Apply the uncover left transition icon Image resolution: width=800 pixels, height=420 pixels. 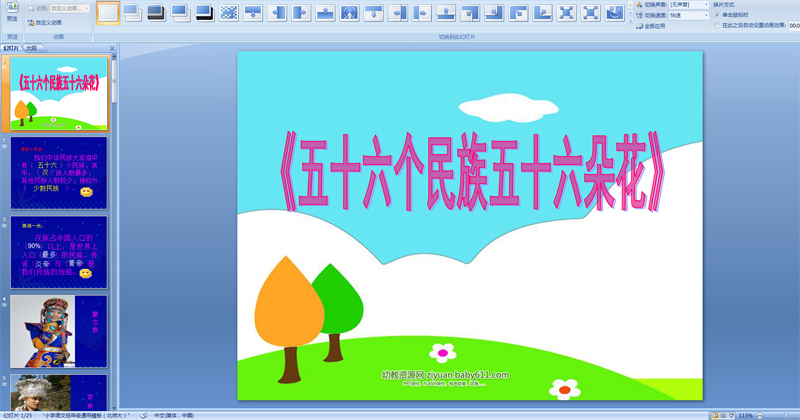(397, 12)
